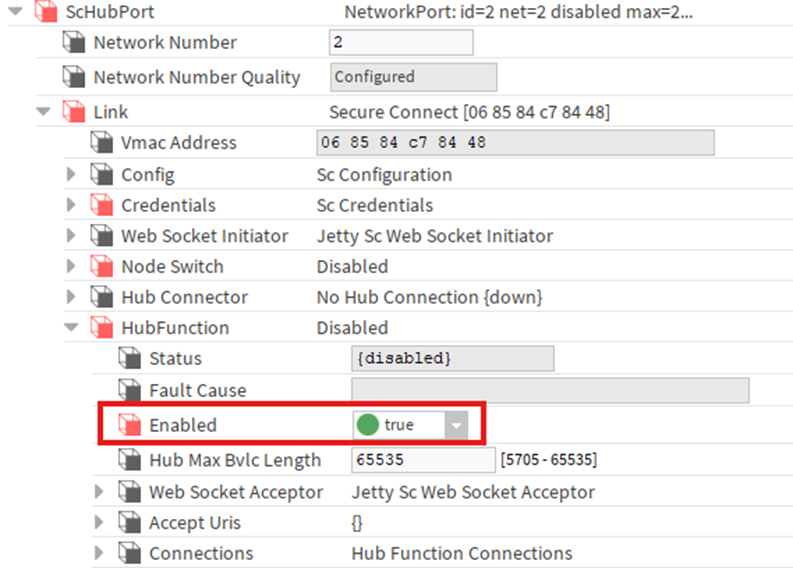Select the Web Socket Initiator row label
793x568 pixels.
pos(204,236)
